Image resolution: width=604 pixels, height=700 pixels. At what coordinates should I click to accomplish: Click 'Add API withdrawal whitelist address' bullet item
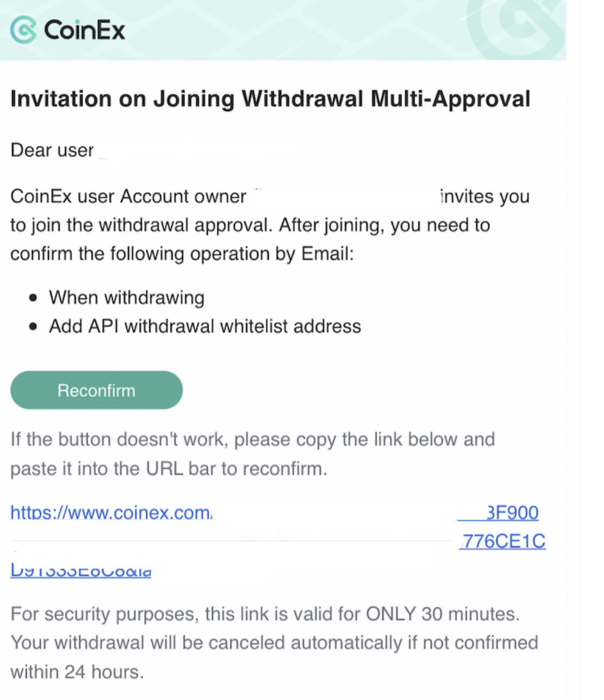[x=205, y=326]
